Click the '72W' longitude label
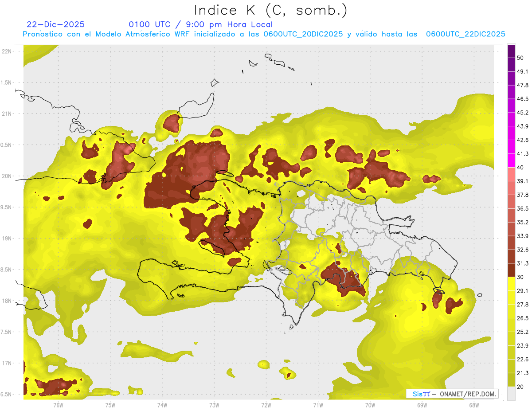The image size is (532, 411). [x=266, y=405]
